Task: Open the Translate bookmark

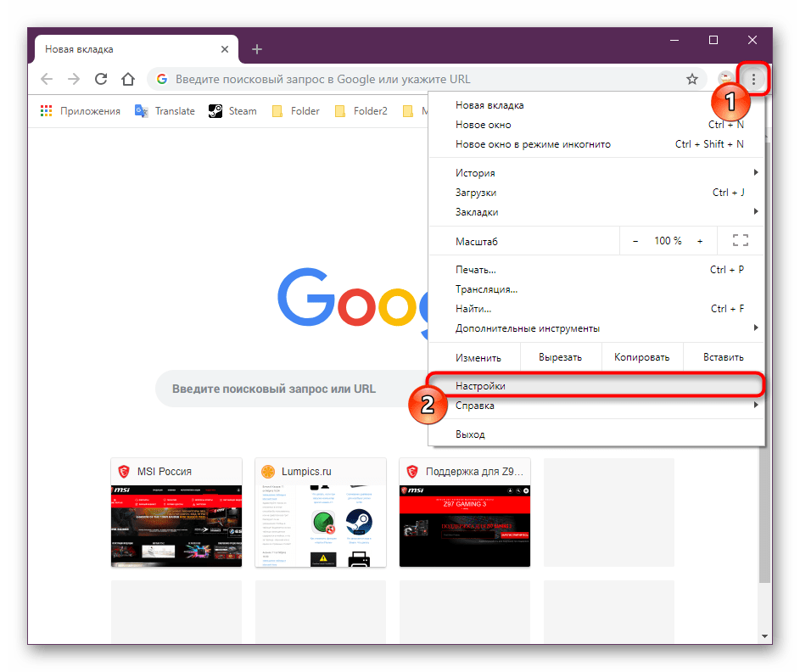Action: pos(165,111)
